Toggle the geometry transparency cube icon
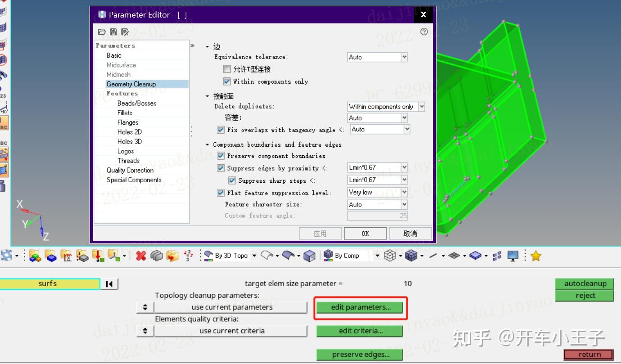The width and height of the screenshot is (621, 364). pos(310,256)
